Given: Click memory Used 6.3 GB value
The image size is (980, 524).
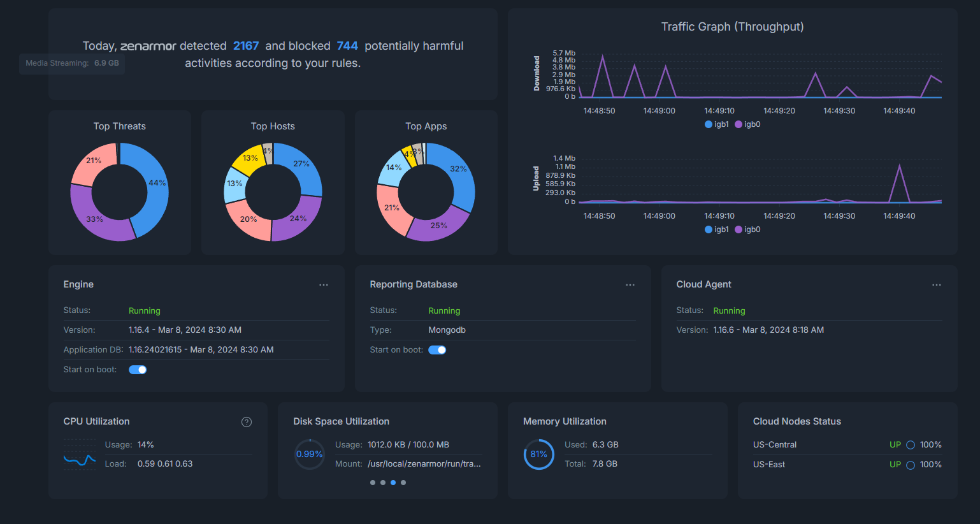Looking at the screenshot, I should click(x=605, y=445).
